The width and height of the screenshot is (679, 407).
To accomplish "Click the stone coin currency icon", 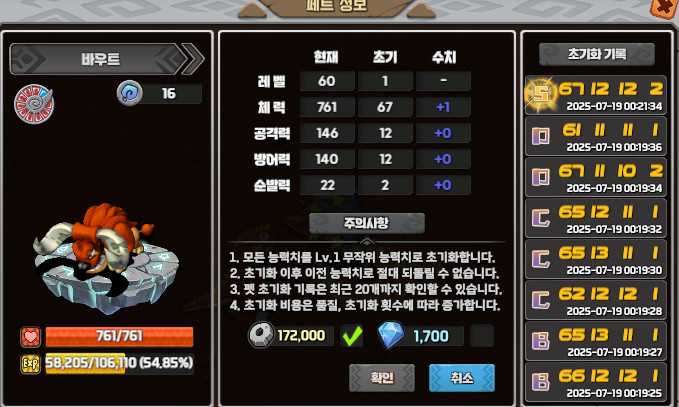I will pos(261,335).
